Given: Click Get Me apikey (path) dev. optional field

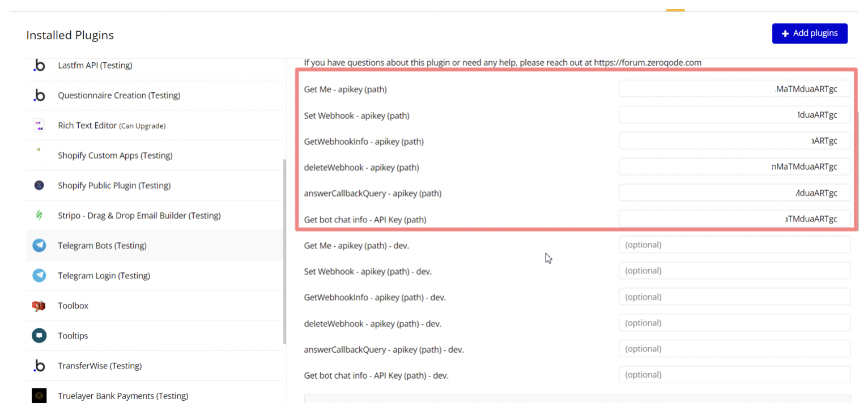Looking at the screenshot, I should tap(734, 245).
